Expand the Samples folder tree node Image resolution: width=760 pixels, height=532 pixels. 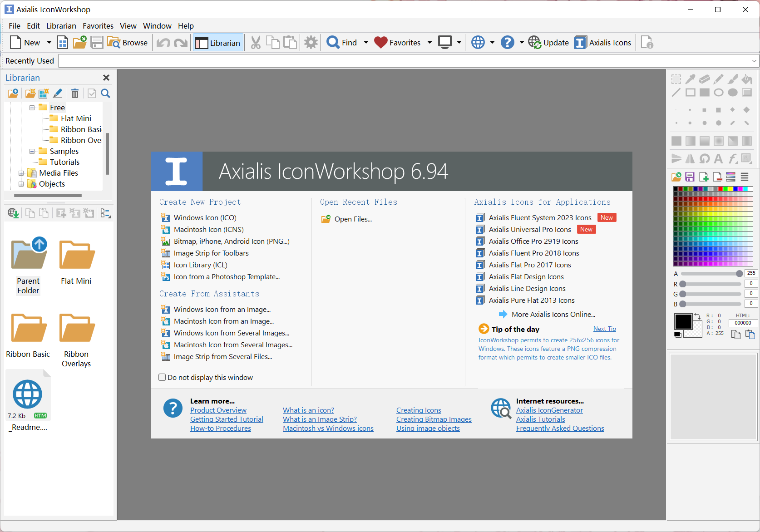(x=32, y=151)
